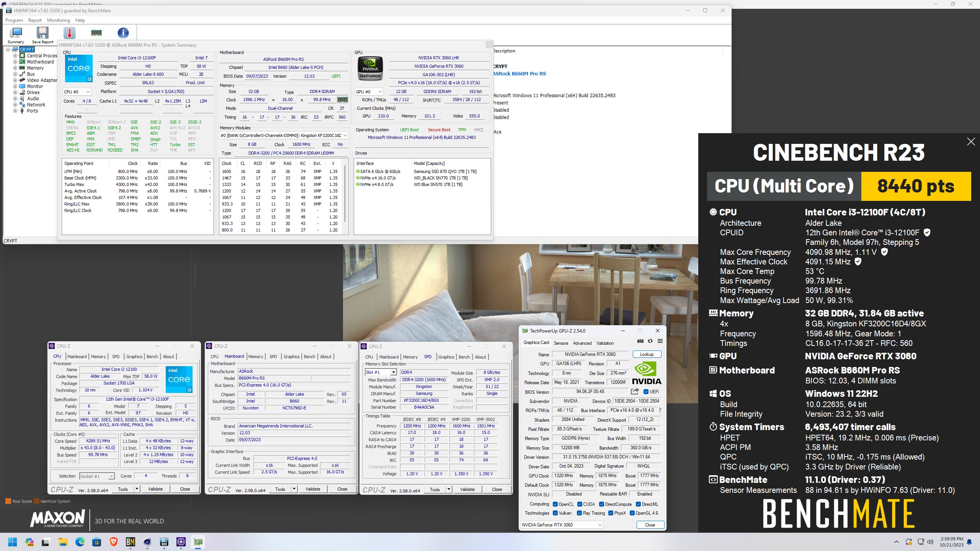
Task: Open BenchMate from the taskbar
Action: [x=130, y=542]
